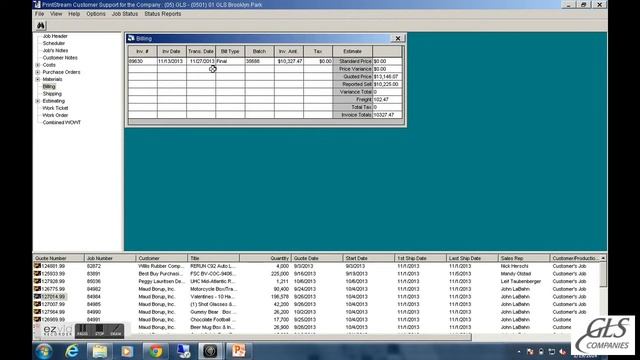The width and height of the screenshot is (640, 360).
Task: Sort job list by Quote Number column
Action: click(x=58, y=258)
